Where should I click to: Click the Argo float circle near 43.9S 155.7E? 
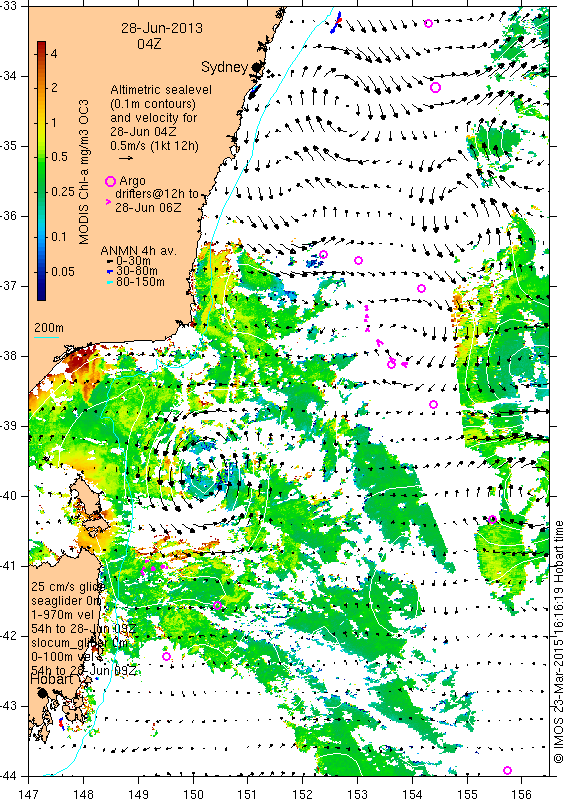(x=507, y=770)
